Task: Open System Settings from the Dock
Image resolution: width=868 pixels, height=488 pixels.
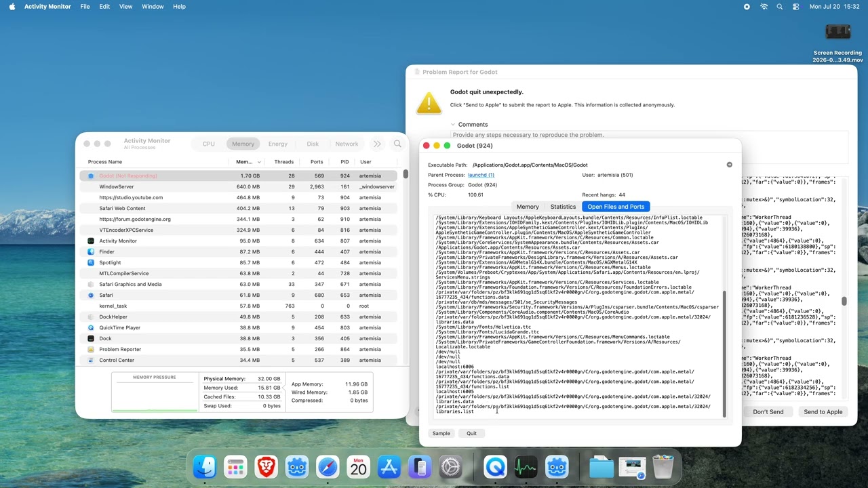Action: (451, 467)
